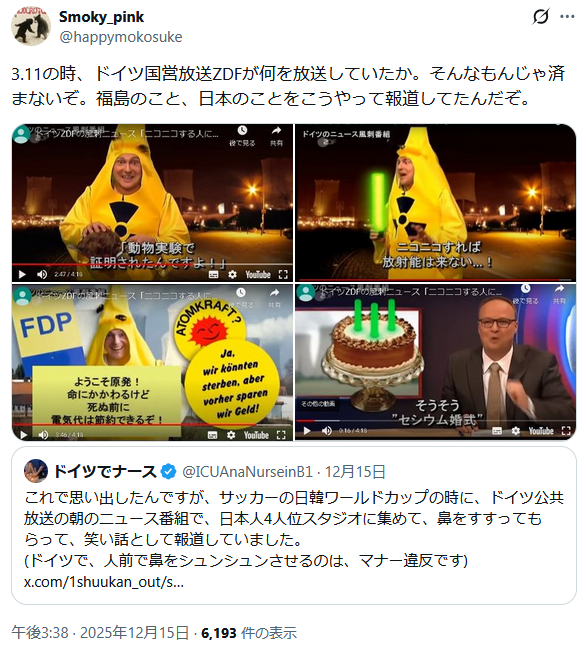Click share arrow on top-left video
The height and width of the screenshot is (649, 586).
pyautogui.click(x=276, y=136)
